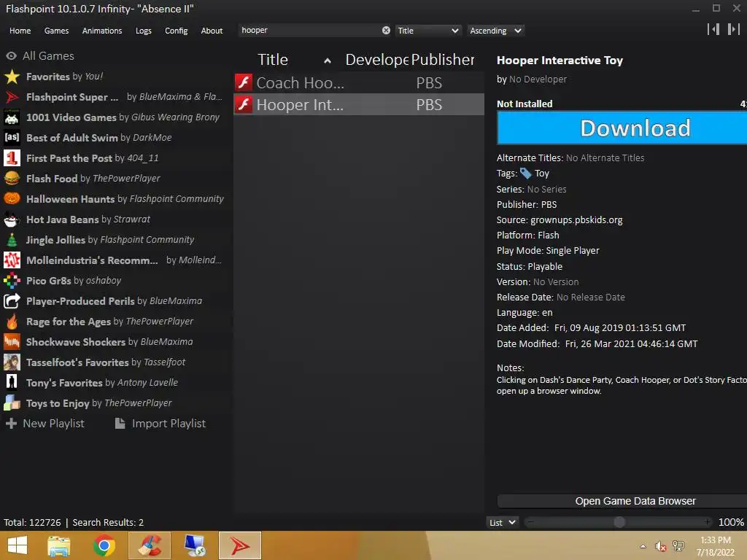Click the Import Playlist document icon
This screenshot has height=560, width=747.
pyautogui.click(x=120, y=424)
